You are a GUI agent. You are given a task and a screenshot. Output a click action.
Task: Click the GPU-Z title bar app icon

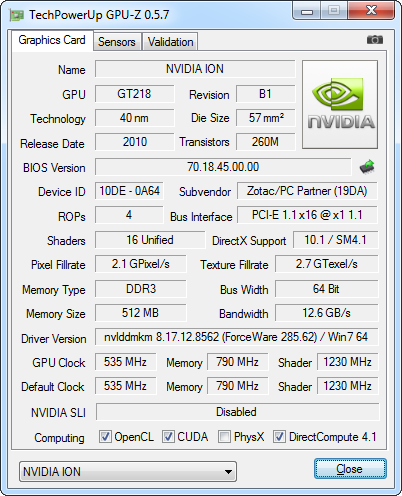(17, 15)
